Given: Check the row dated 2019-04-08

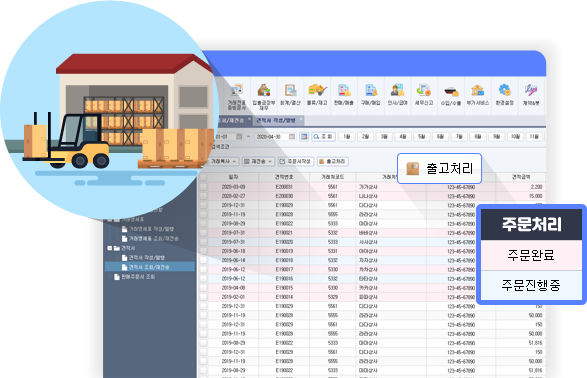Looking at the screenshot, I should (203, 288).
